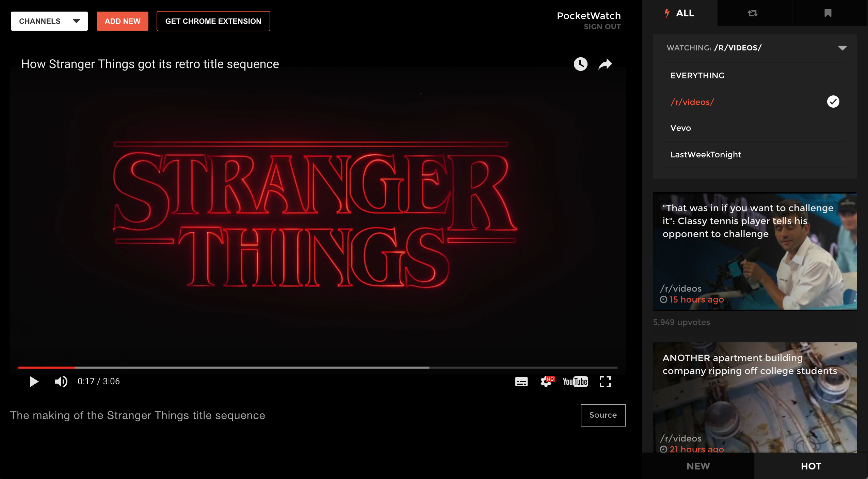Enter fullscreen mode

pos(605,382)
